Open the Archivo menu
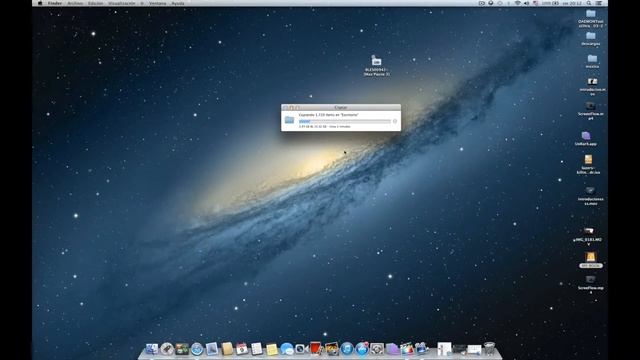 tap(75, 3)
